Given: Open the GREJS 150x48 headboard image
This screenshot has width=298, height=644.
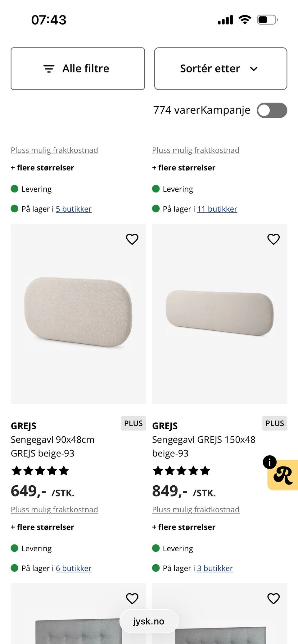Looking at the screenshot, I should click(220, 314).
